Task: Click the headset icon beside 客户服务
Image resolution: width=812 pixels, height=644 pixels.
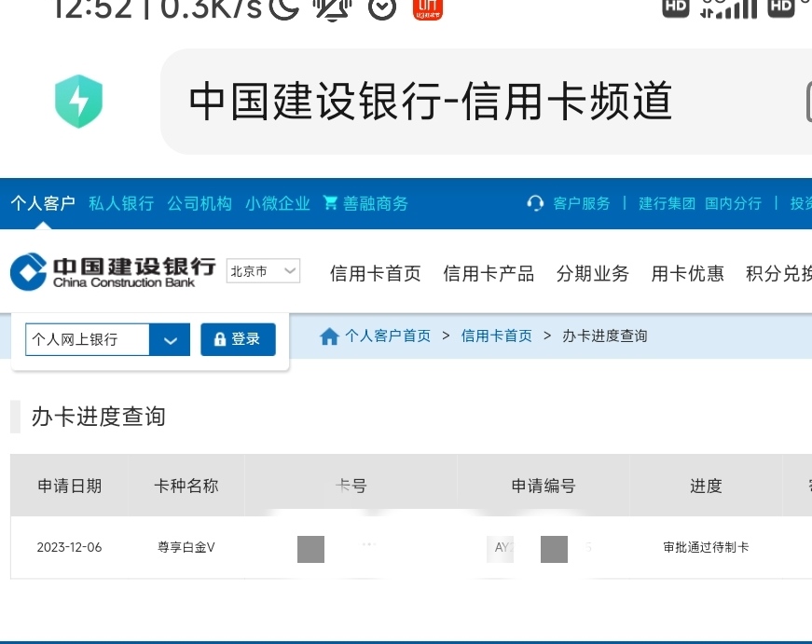Action: 535,203
